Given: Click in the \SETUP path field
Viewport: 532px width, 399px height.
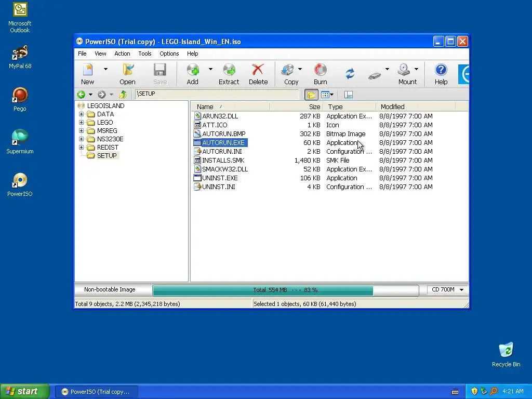Looking at the screenshot, I should (217, 94).
